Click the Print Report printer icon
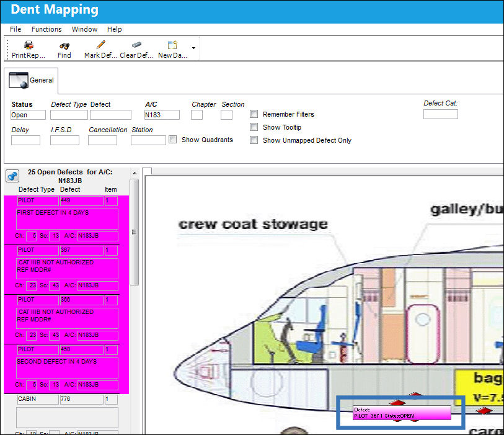Viewport: 504px width, 435px height. click(29, 45)
